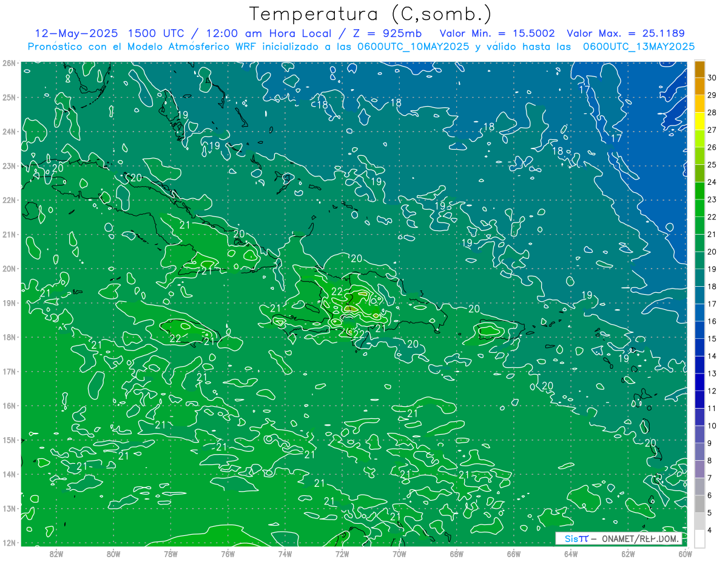Click the latitude axis label "18N"
The image size is (728, 562).
[8, 337]
